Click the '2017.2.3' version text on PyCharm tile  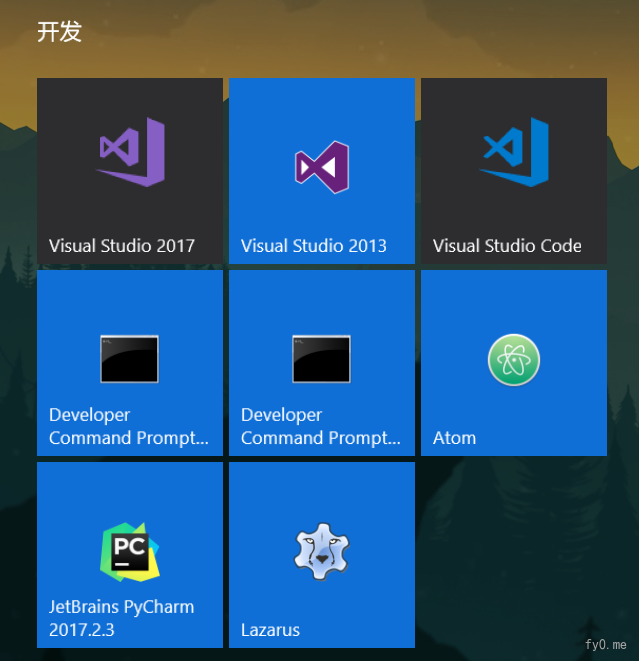coord(82,630)
